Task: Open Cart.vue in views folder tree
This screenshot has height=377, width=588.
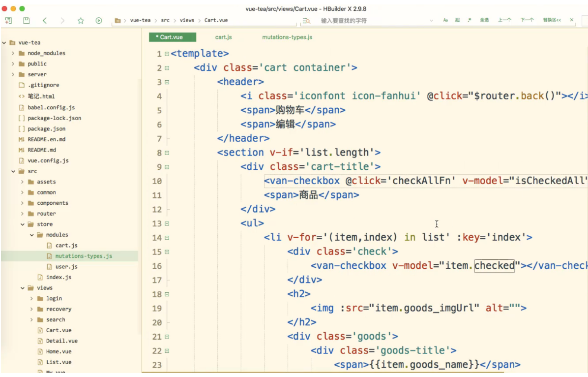Action: [59, 330]
